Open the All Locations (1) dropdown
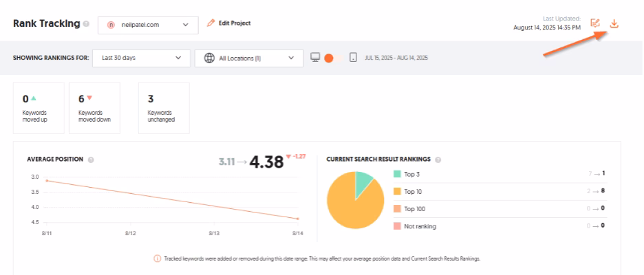 [248, 58]
